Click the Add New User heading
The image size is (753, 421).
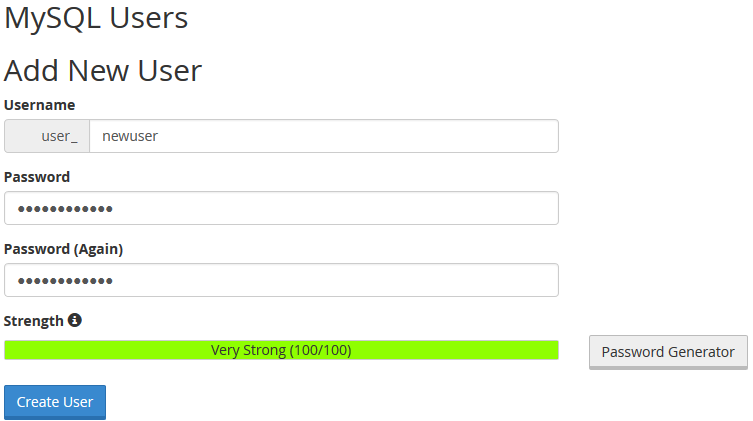(103, 71)
